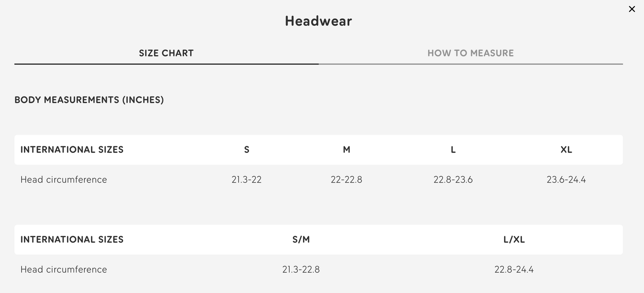Click the Body Measurements (Inches) heading
The width and height of the screenshot is (644, 293).
click(89, 100)
